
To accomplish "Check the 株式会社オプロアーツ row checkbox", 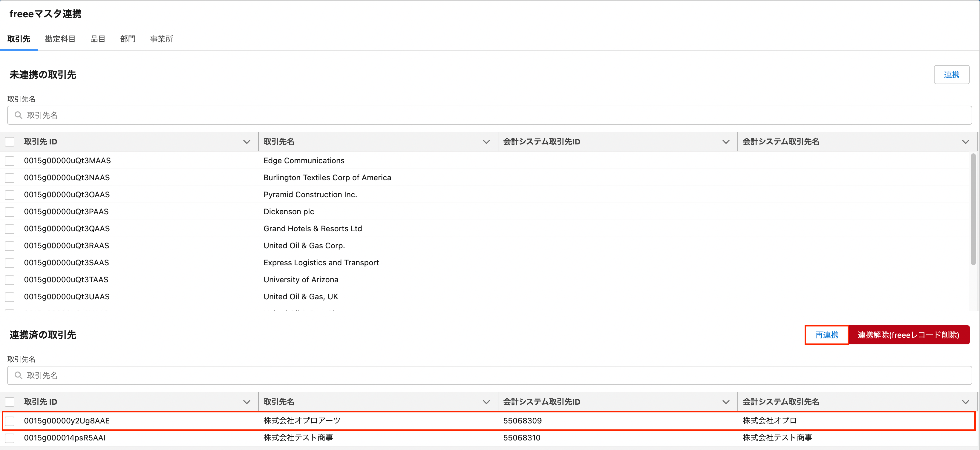I will coord(10,421).
